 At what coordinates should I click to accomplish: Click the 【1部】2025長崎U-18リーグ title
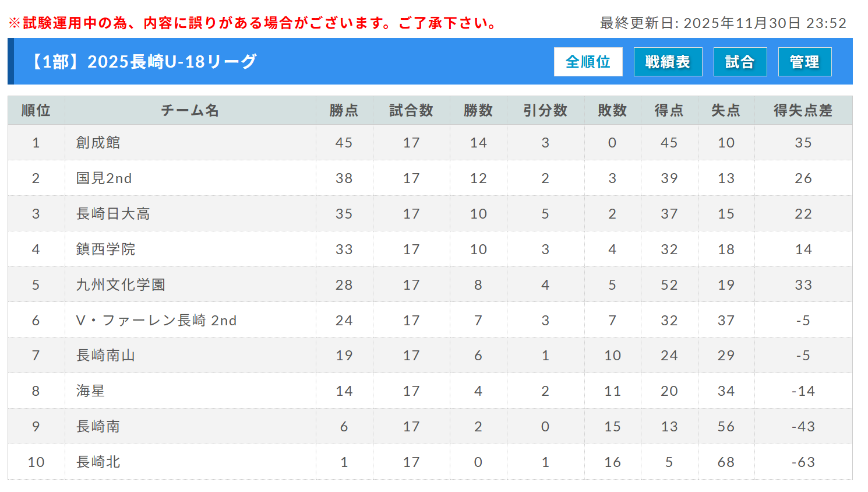tap(143, 62)
